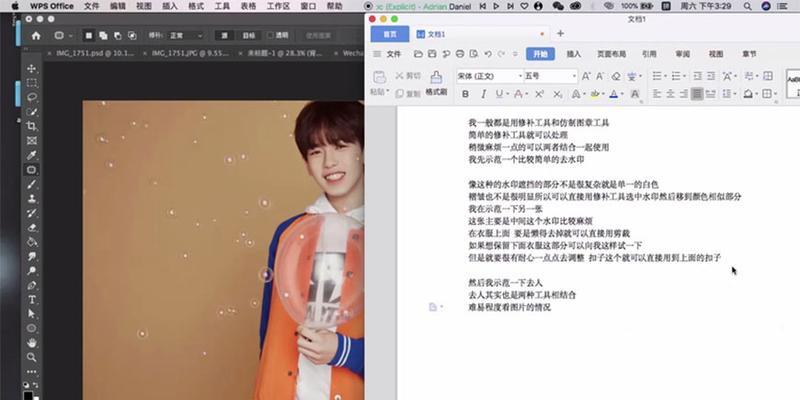Select the Patch tool in toolbar
Screen dimensions: 800x400
point(32,169)
